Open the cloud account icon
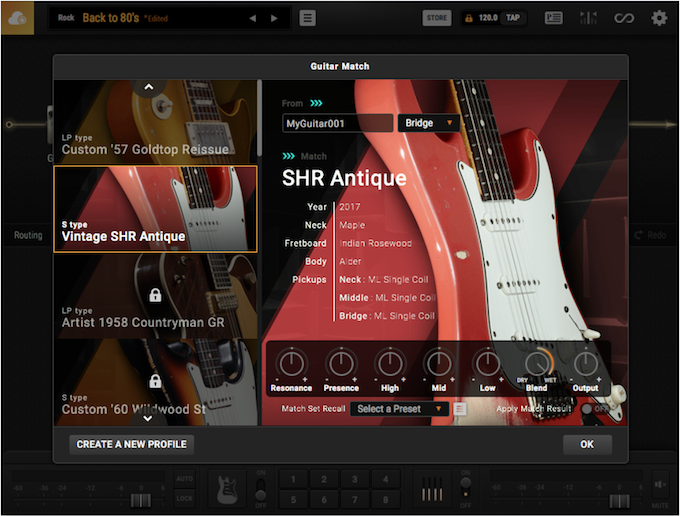The image size is (680, 516). point(17,18)
